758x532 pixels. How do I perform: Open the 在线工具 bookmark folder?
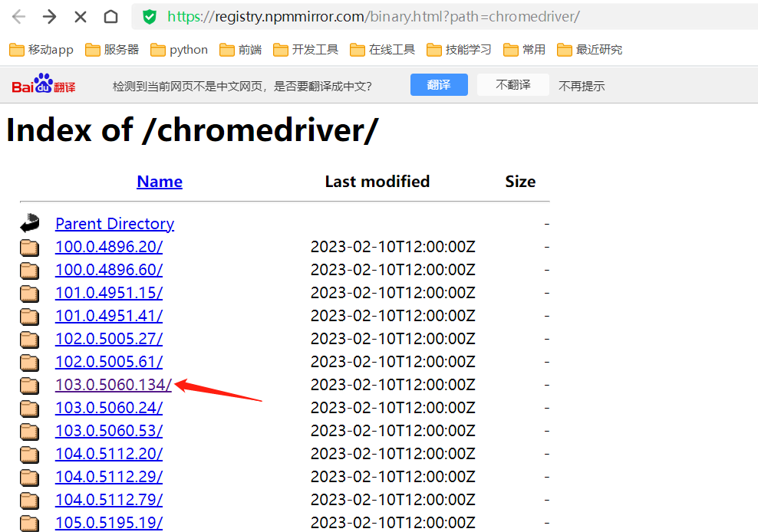(x=382, y=50)
